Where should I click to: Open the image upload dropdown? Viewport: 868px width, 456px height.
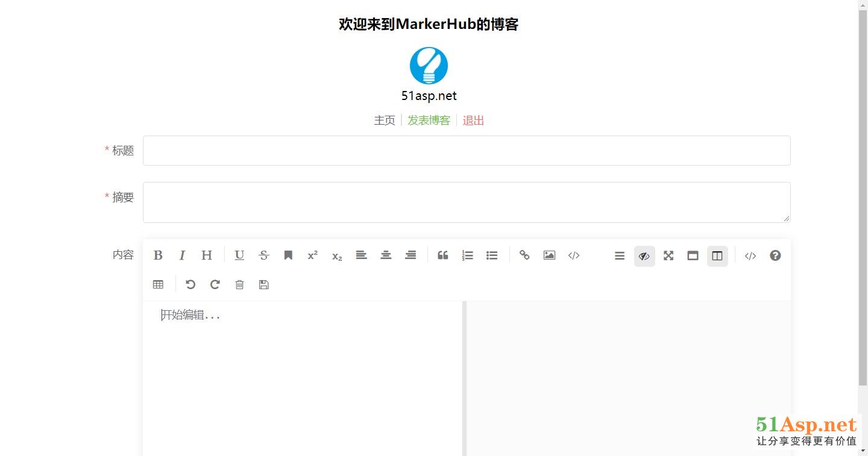pyautogui.click(x=549, y=255)
